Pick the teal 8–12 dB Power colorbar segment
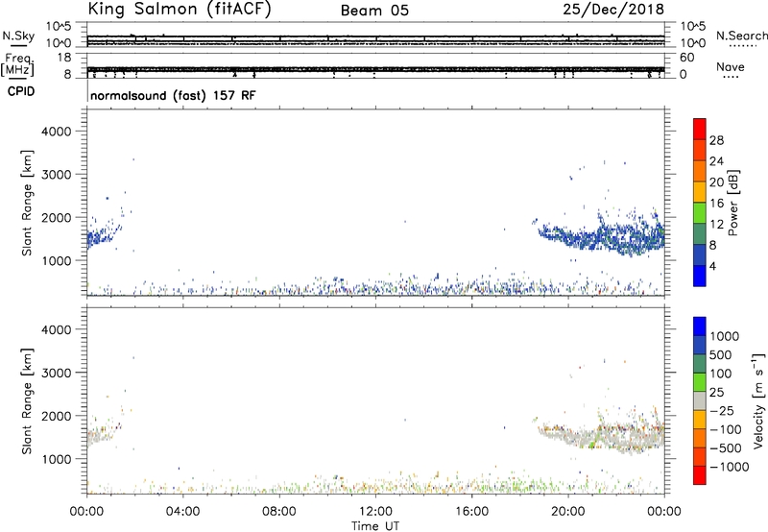The image size is (768, 532). [x=700, y=233]
